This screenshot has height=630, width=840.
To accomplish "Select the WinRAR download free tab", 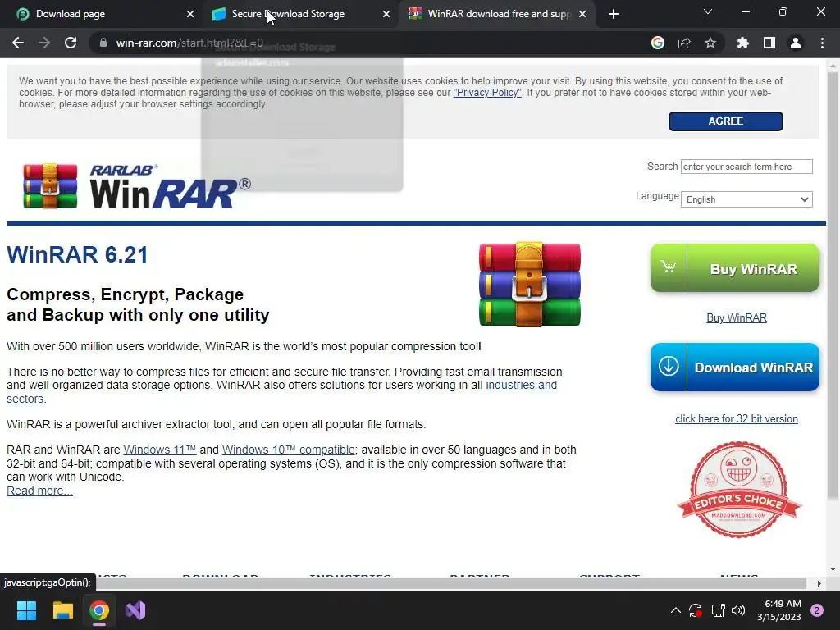I will point(495,14).
